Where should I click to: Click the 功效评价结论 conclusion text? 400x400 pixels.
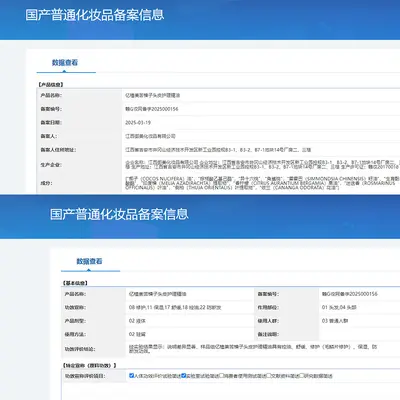(253, 349)
